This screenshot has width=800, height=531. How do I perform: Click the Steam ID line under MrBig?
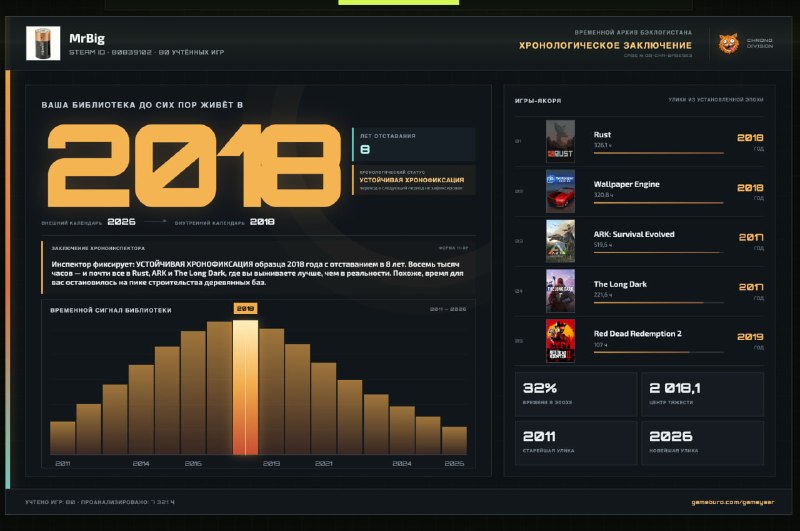point(146,52)
